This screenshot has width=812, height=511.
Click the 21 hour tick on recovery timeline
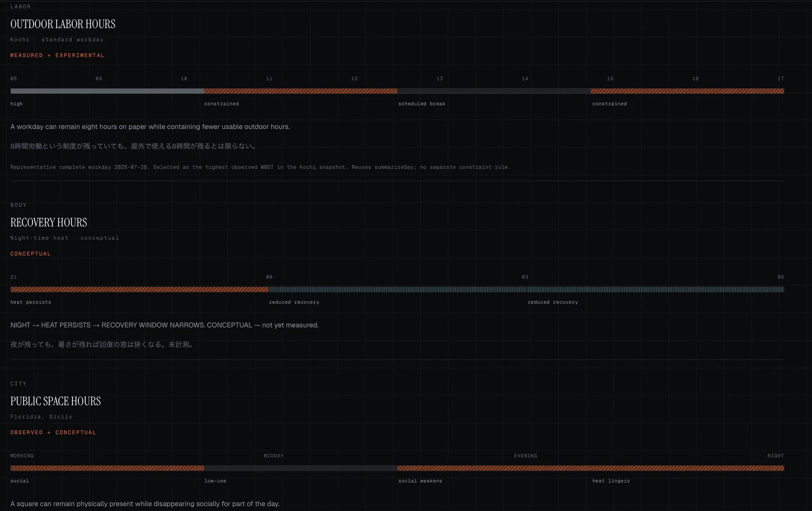click(x=14, y=277)
